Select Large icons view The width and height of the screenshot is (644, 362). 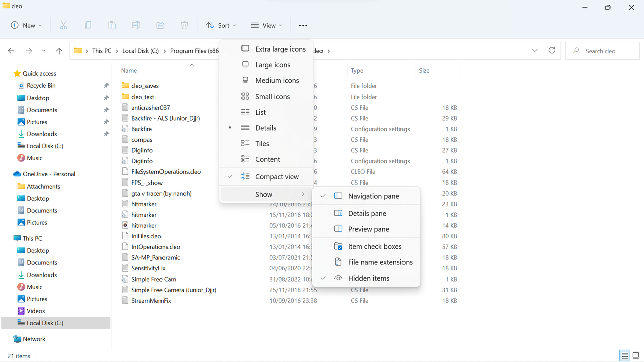(267, 65)
